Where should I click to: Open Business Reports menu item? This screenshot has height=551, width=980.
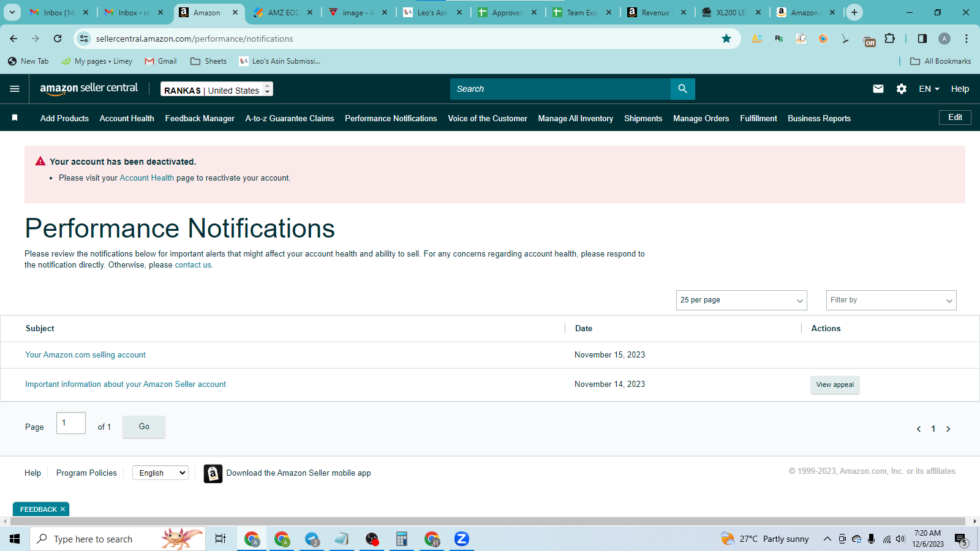(819, 118)
